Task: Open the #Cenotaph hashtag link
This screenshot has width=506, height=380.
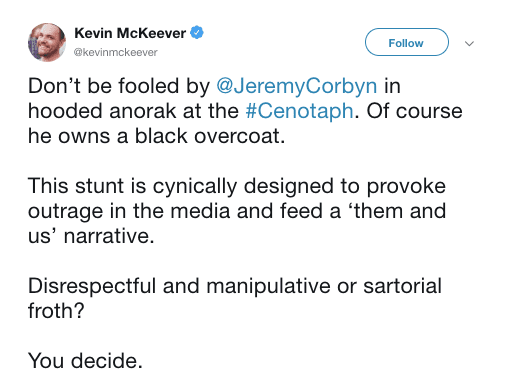Action: pyautogui.click(x=299, y=111)
